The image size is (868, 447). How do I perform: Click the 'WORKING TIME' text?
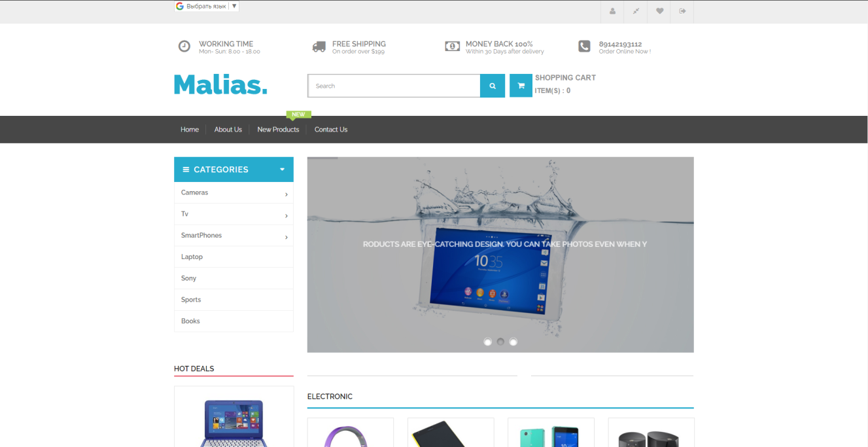click(226, 44)
